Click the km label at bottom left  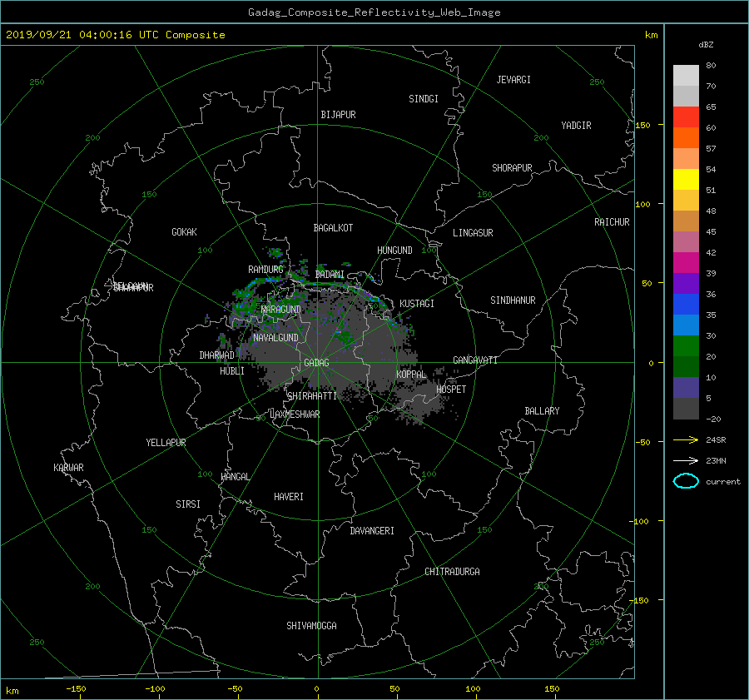[12, 691]
